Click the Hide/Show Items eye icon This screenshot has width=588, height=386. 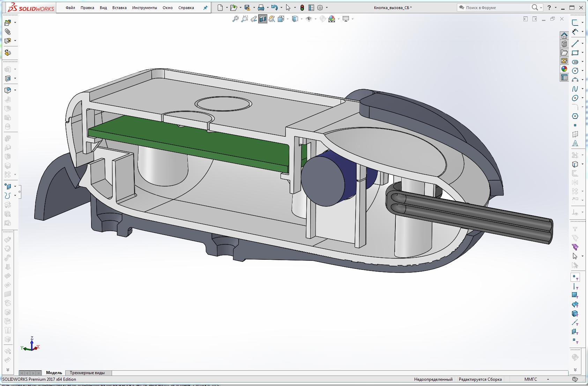coord(309,19)
